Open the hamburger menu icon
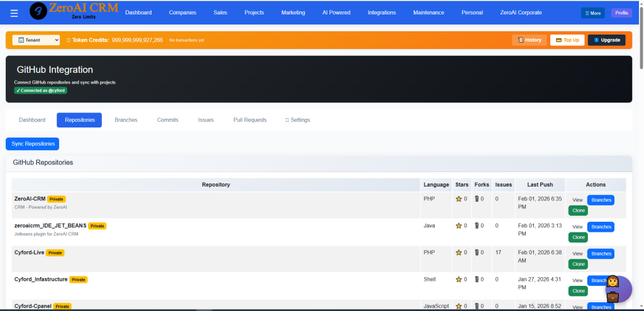The image size is (644, 311). pos(14,13)
